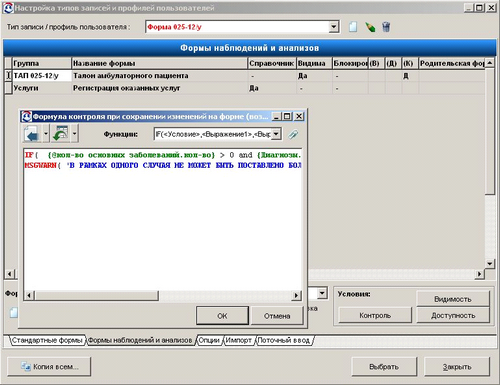Expand the record type / user profile combo box

[333, 27]
